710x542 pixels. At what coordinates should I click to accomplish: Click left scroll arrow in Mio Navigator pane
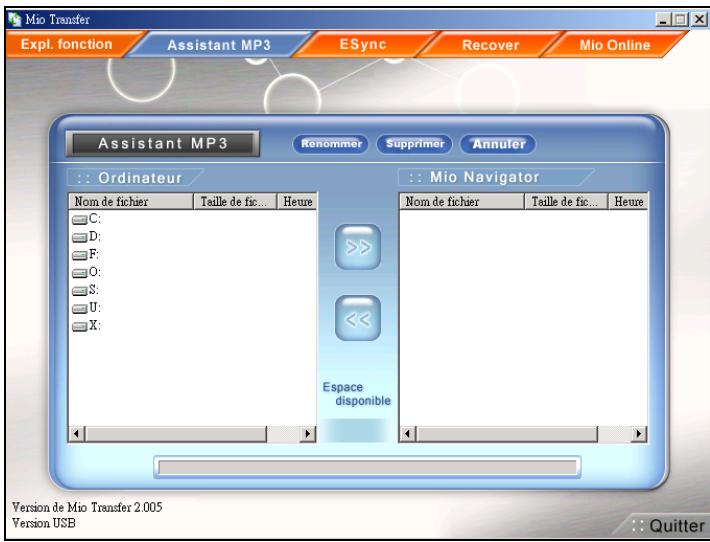(x=408, y=434)
